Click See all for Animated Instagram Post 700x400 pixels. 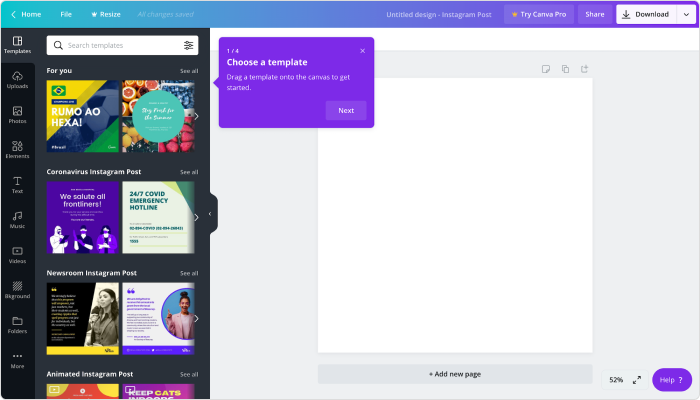click(189, 374)
